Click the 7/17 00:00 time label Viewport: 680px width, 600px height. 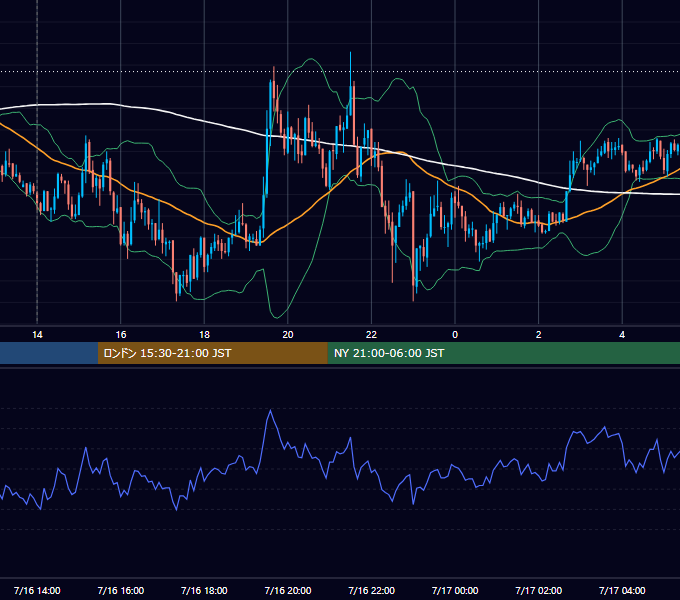point(455,590)
